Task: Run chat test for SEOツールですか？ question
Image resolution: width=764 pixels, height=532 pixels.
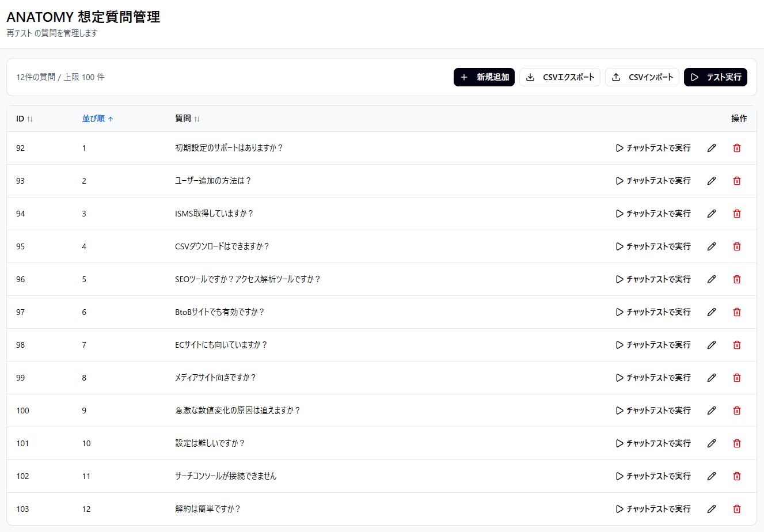Action: tap(653, 279)
